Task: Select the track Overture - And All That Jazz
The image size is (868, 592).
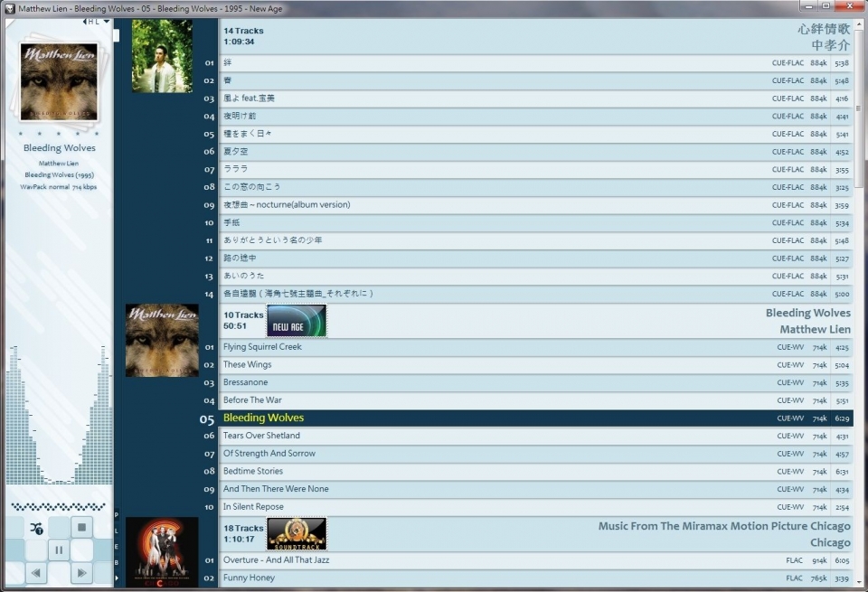Action: pyautogui.click(x=276, y=560)
